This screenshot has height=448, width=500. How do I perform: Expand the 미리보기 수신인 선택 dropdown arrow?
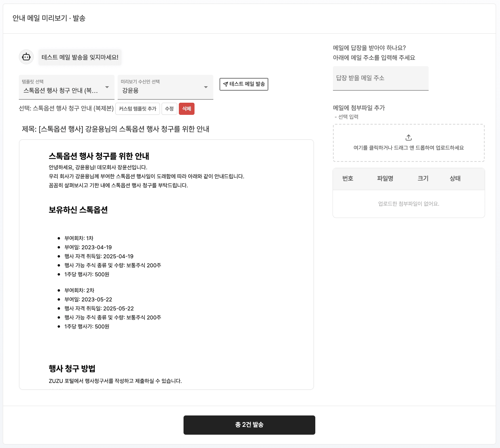coord(206,87)
